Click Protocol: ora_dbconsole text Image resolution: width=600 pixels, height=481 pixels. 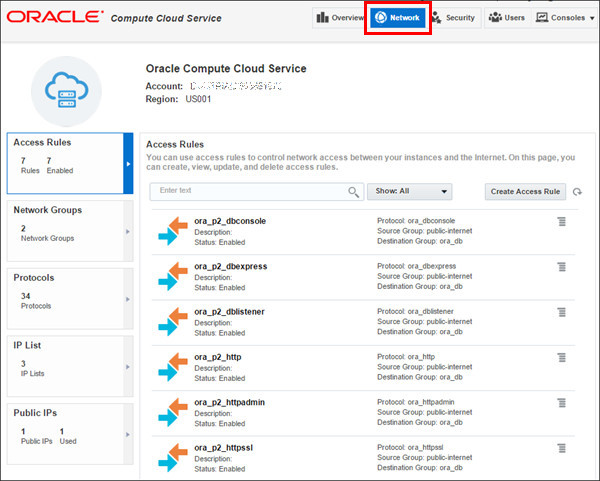pos(416,221)
